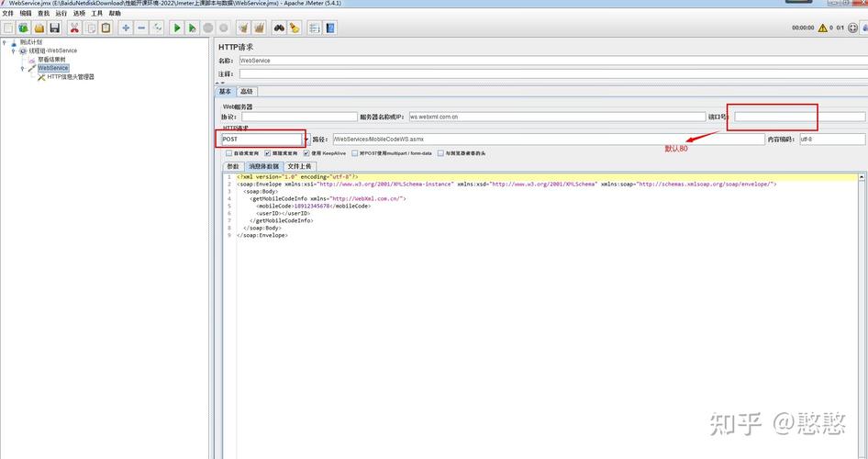This screenshot has height=459, width=868.
Task: Toggle 对POST使用multipart / form-data checkbox
Action: pyautogui.click(x=355, y=153)
